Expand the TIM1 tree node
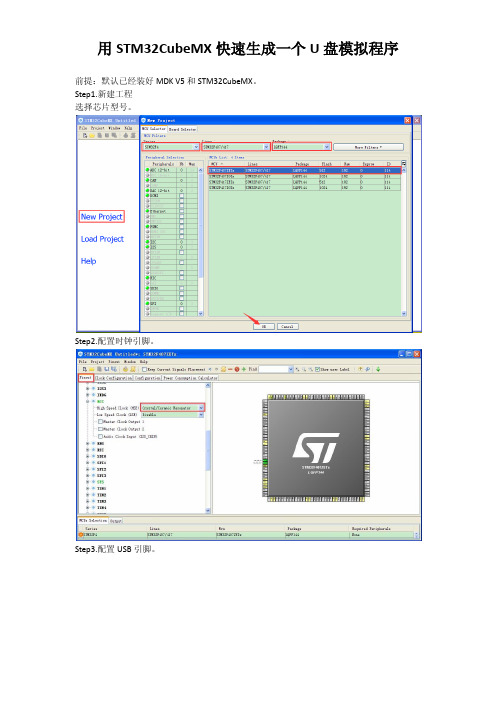This screenshot has height=702, width=496. coord(87,488)
